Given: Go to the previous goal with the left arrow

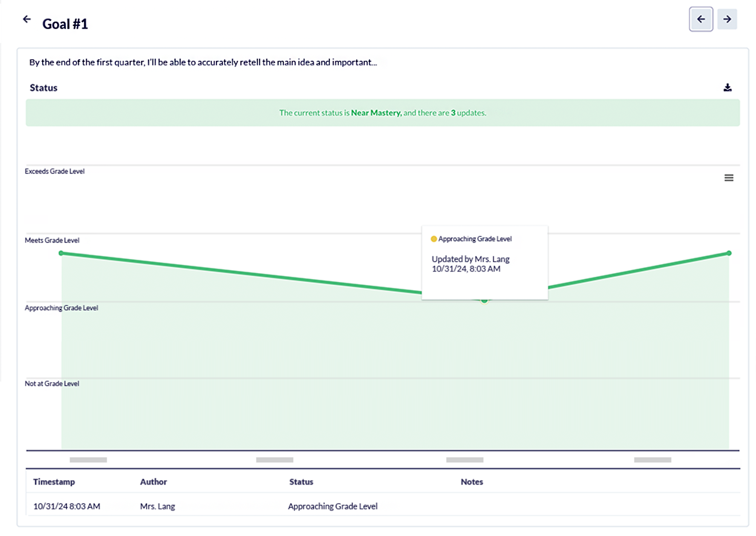Looking at the screenshot, I should [x=701, y=20].
